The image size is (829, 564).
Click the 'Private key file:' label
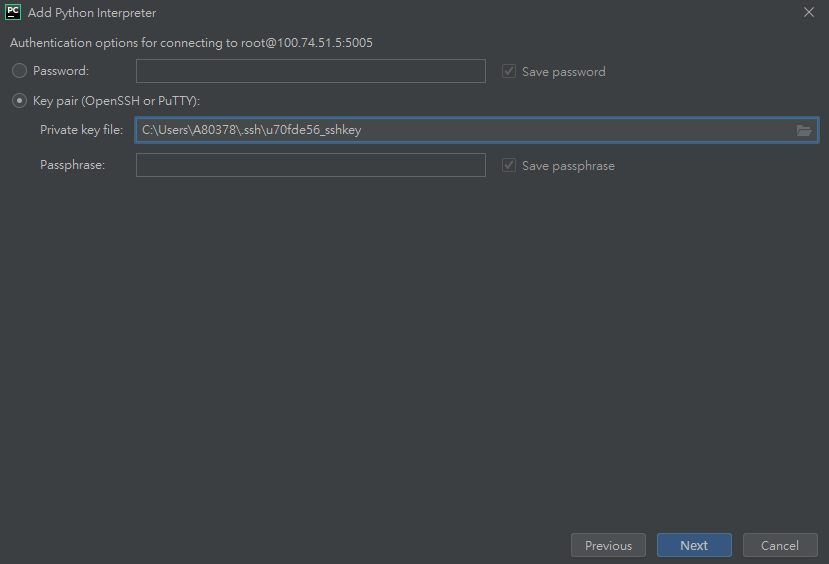tap(81, 130)
